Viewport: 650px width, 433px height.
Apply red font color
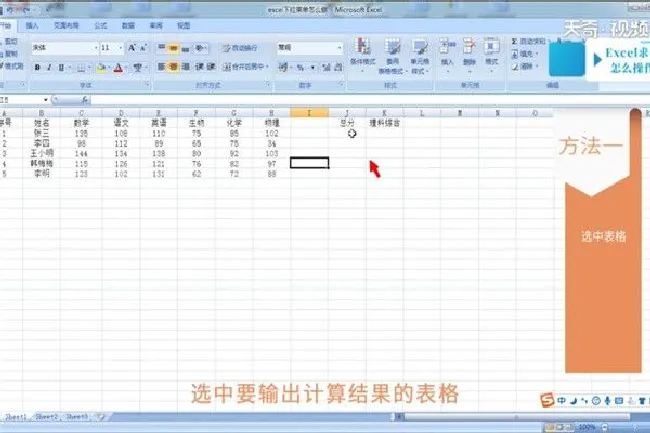coord(118,67)
